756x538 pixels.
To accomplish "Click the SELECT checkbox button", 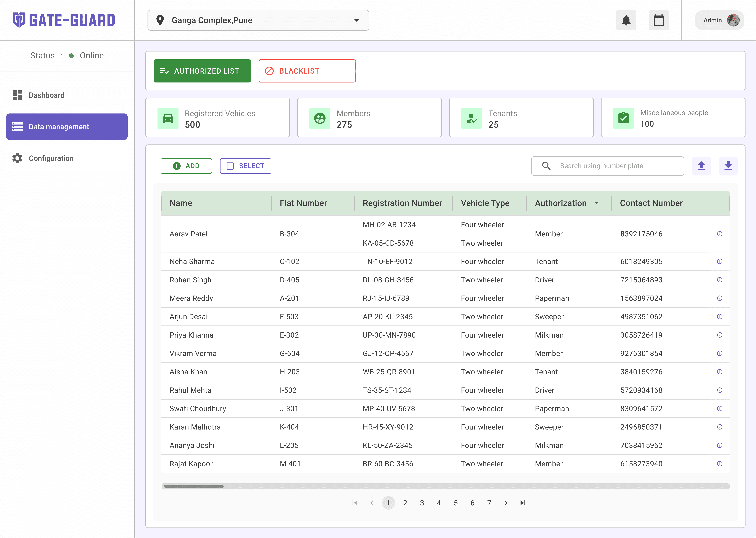I will pyautogui.click(x=246, y=166).
